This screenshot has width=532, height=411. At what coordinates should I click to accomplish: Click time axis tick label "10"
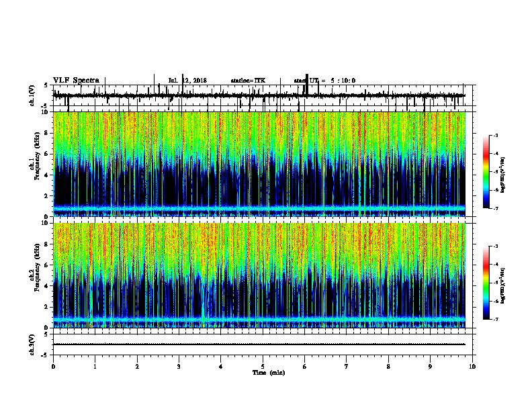472,367
